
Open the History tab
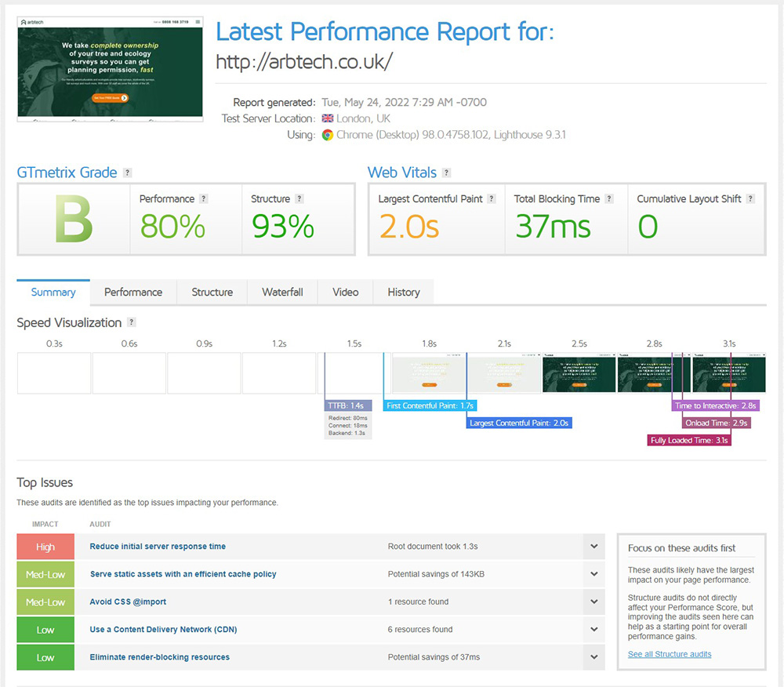click(404, 292)
